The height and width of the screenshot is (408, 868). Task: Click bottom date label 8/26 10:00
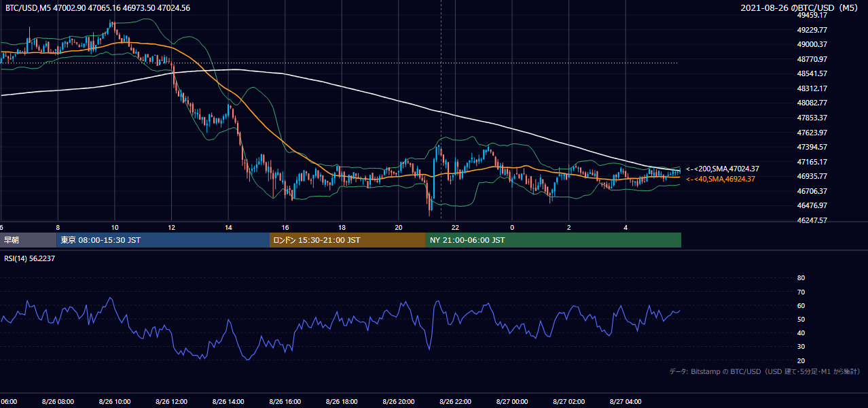[x=114, y=402]
